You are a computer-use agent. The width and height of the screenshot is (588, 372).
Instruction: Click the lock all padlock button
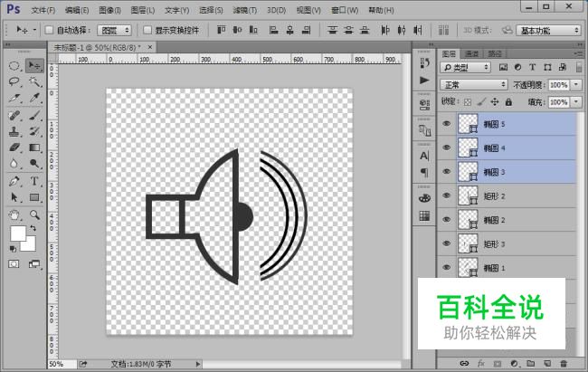click(x=508, y=101)
